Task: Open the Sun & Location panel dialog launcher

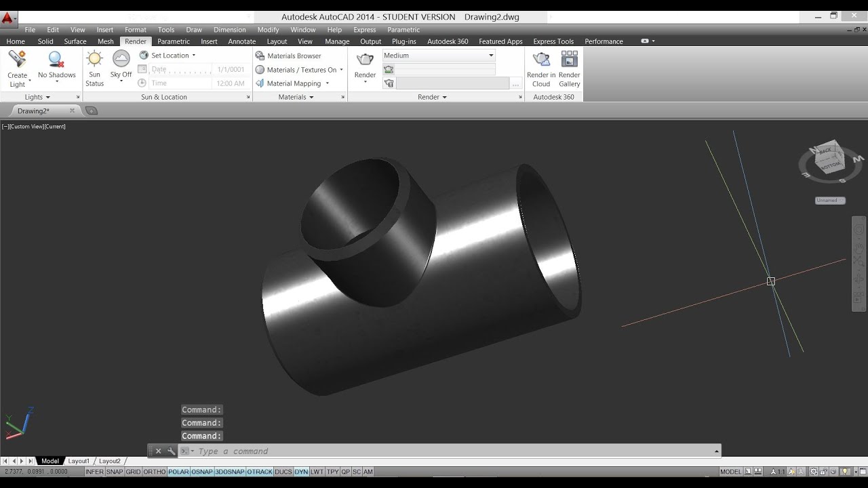Action: (248, 97)
